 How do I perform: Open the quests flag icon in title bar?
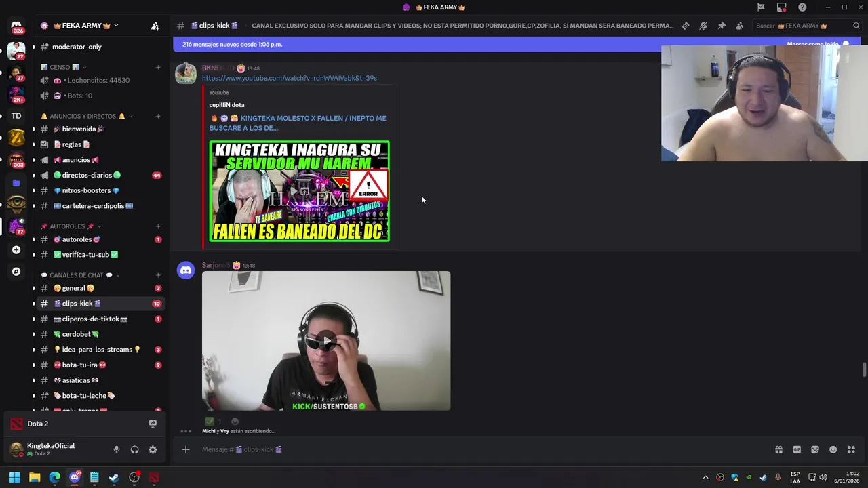[x=761, y=7]
